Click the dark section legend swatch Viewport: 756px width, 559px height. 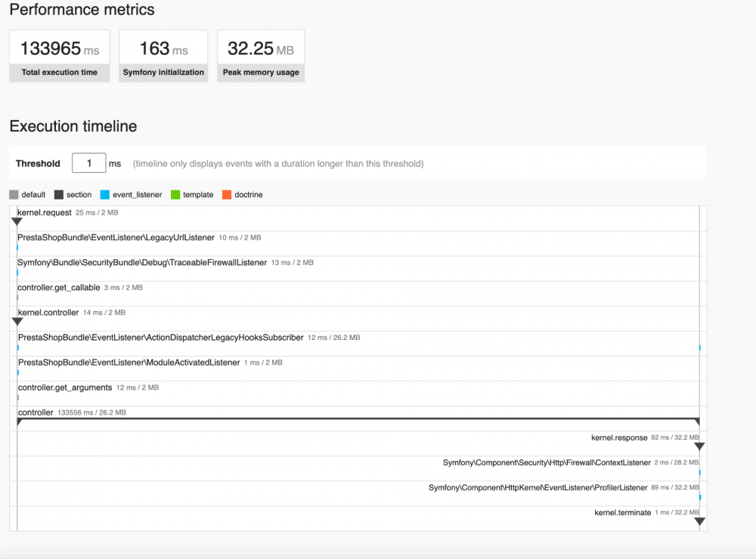(x=59, y=195)
